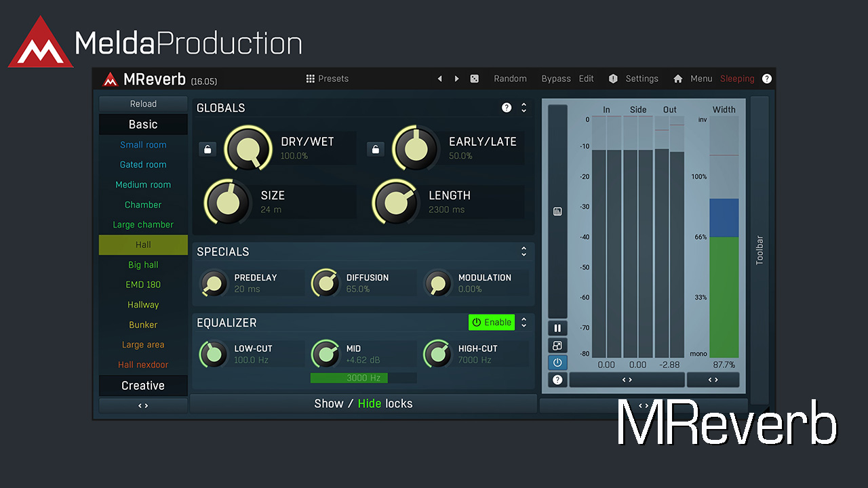Click the random dice icon
This screenshot has height=488, width=868.
tap(475, 79)
